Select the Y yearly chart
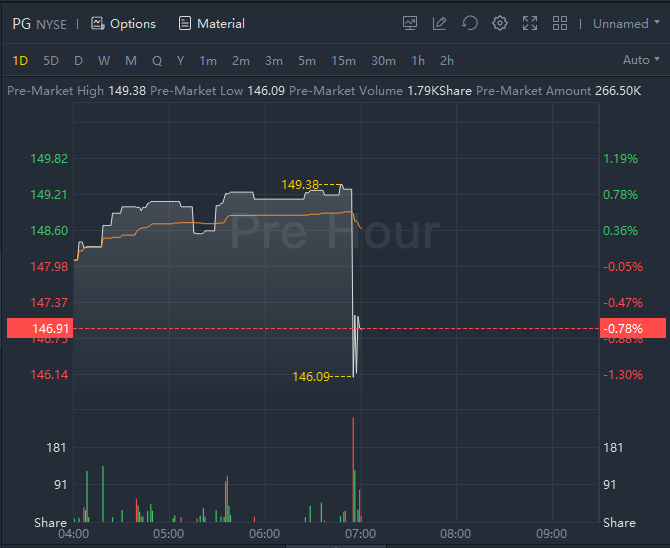670x548 pixels. point(180,61)
